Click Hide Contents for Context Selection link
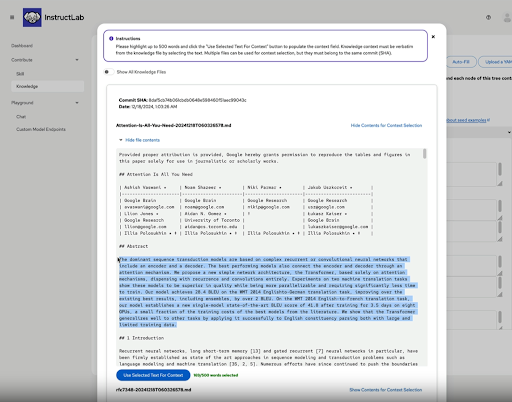Screen dimensions: 512x402 click(386, 125)
